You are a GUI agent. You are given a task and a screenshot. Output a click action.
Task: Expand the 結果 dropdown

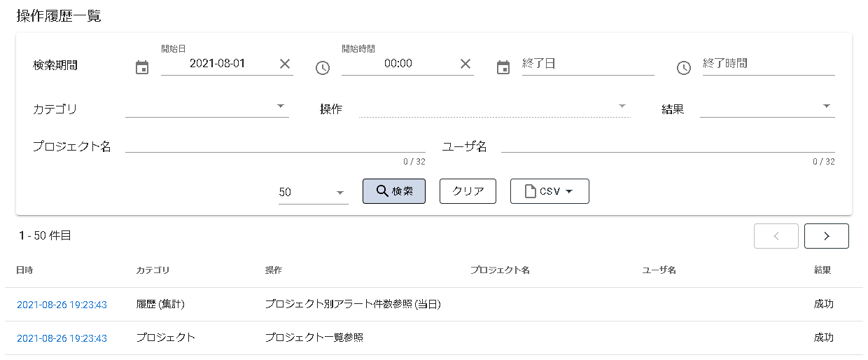tap(766, 107)
